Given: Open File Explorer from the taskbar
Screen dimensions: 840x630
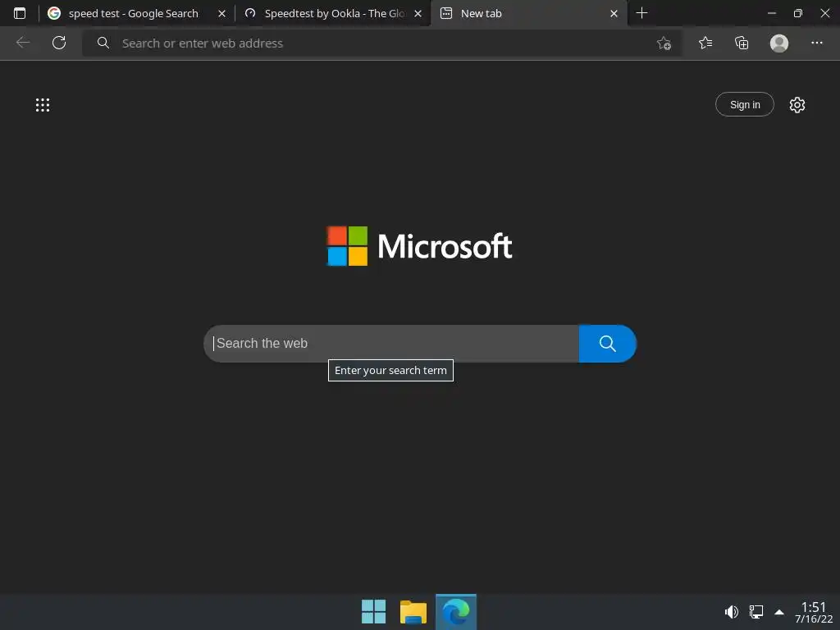Looking at the screenshot, I should tap(413, 612).
